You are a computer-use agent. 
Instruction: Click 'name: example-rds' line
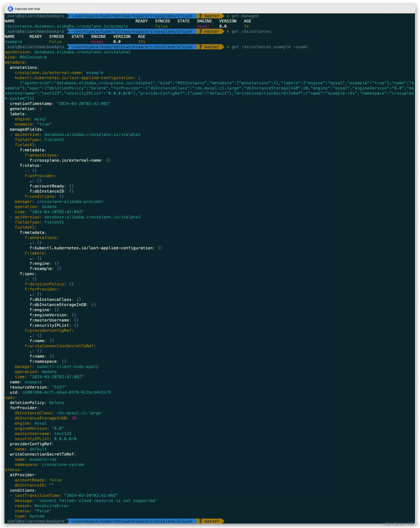[35, 459]
